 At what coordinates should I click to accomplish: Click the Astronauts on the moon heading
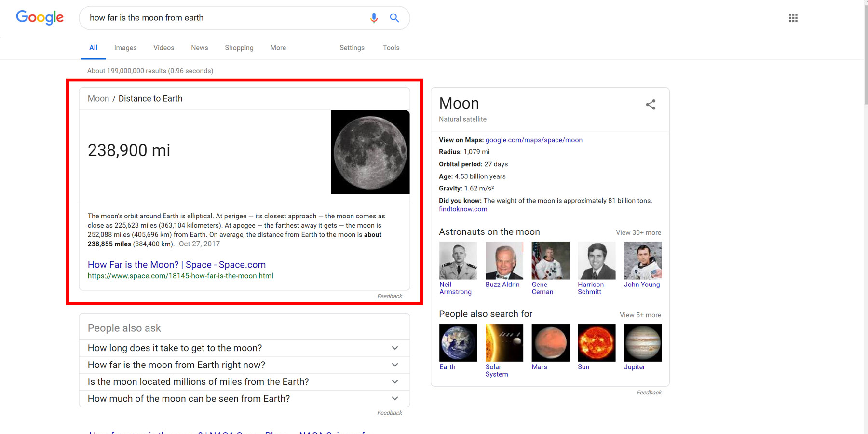coord(489,232)
